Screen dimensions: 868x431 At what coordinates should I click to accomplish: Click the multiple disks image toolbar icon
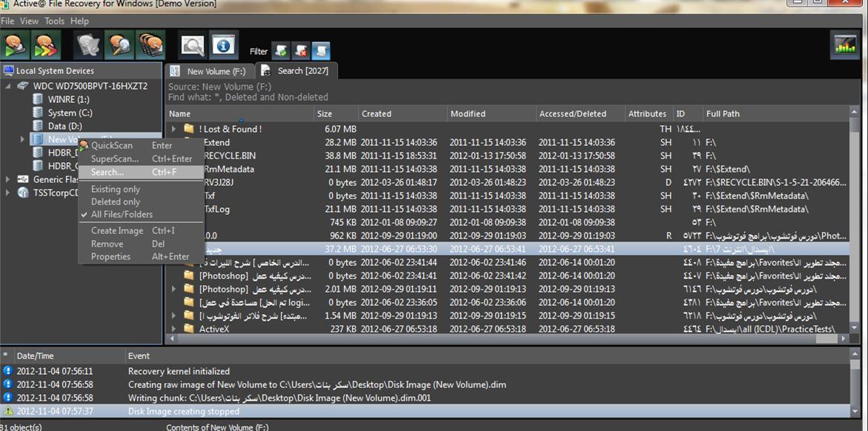(150, 46)
